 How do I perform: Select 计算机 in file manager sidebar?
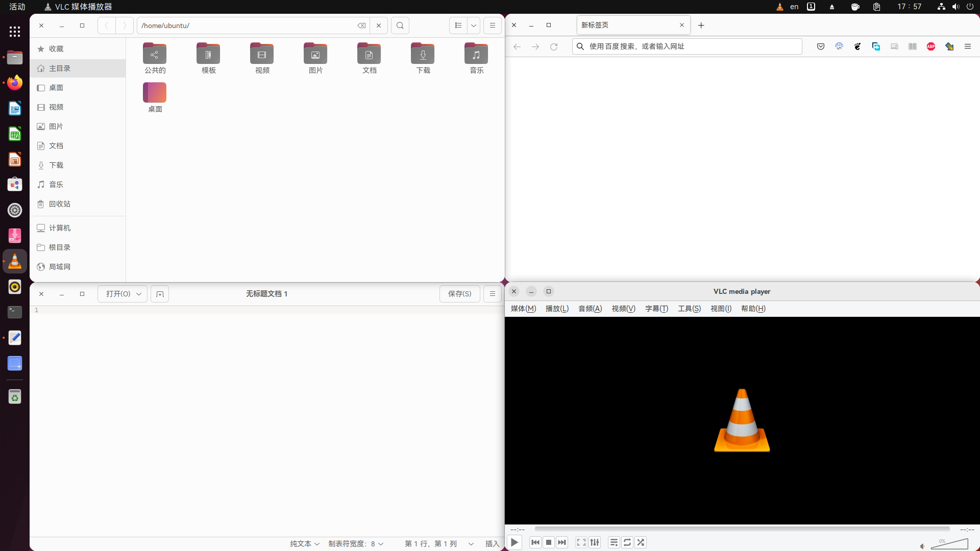tap(78, 228)
